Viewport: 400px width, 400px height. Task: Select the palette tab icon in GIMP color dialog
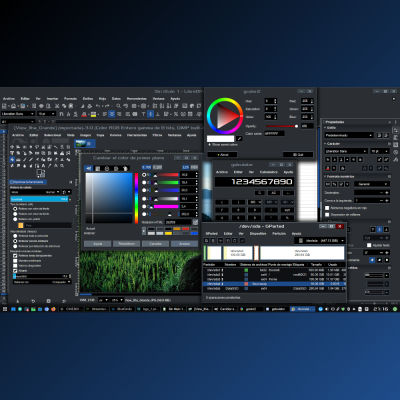125,168
